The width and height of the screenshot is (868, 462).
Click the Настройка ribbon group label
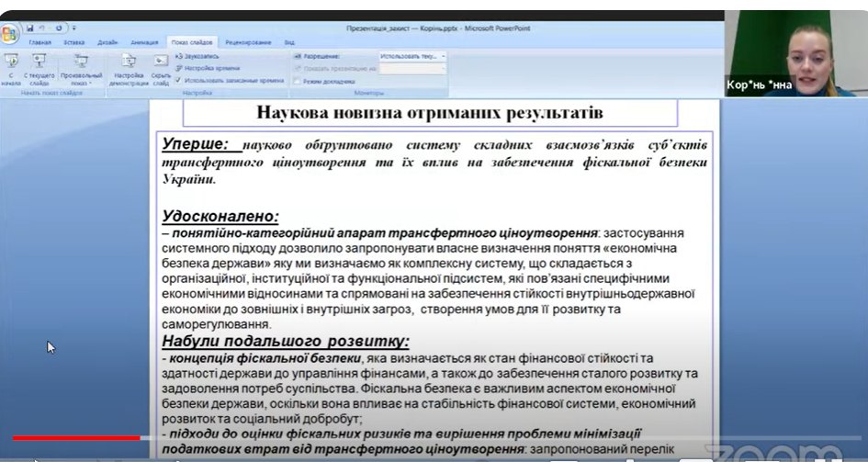click(197, 94)
